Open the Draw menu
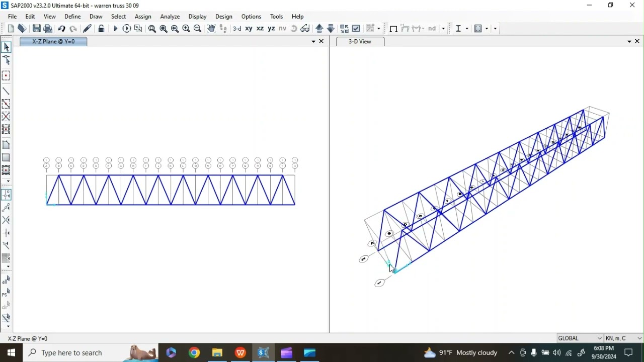This screenshot has width=644, height=362. point(96,17)
